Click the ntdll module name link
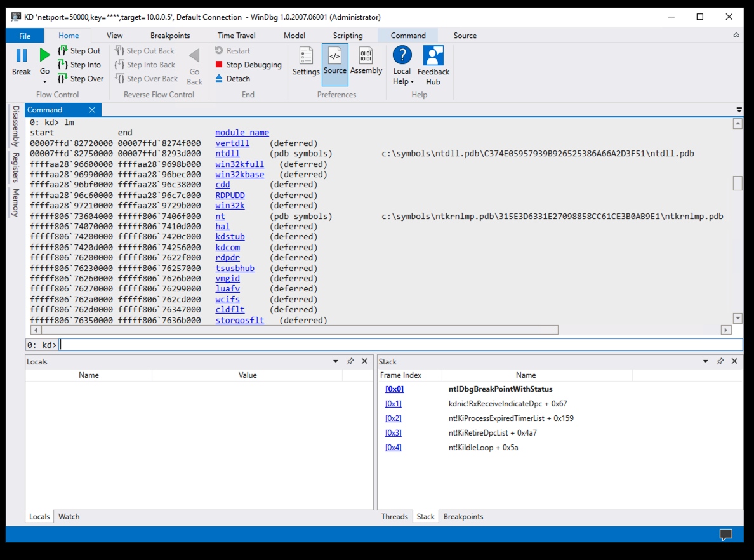This screenshot has height=560, width=754. (227, 154)
